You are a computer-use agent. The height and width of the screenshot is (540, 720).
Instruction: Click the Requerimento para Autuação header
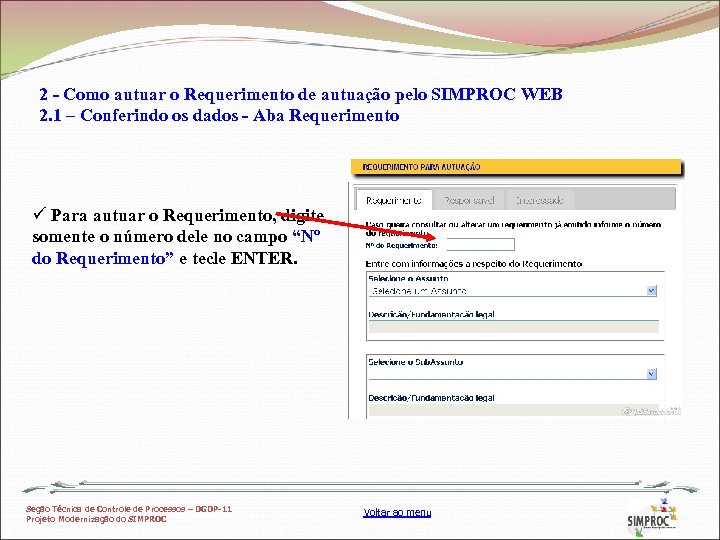tap(517, 167)
